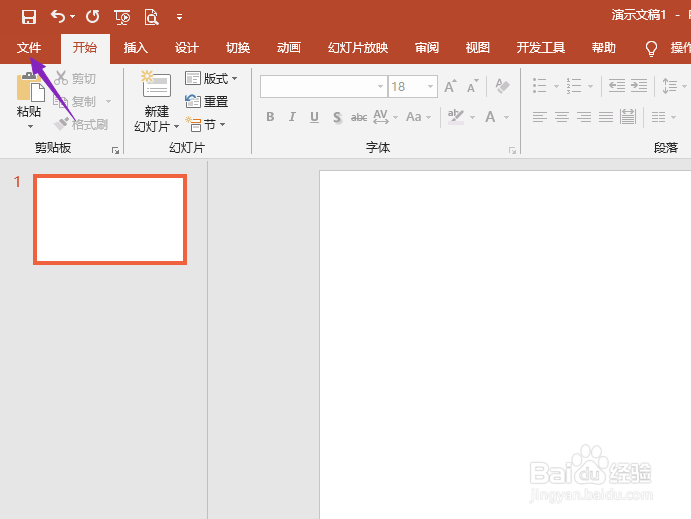The width and height of the screenshot is (691, 519).
Task: Open the 节 section dropdown
Action: [x=205, y=125]
